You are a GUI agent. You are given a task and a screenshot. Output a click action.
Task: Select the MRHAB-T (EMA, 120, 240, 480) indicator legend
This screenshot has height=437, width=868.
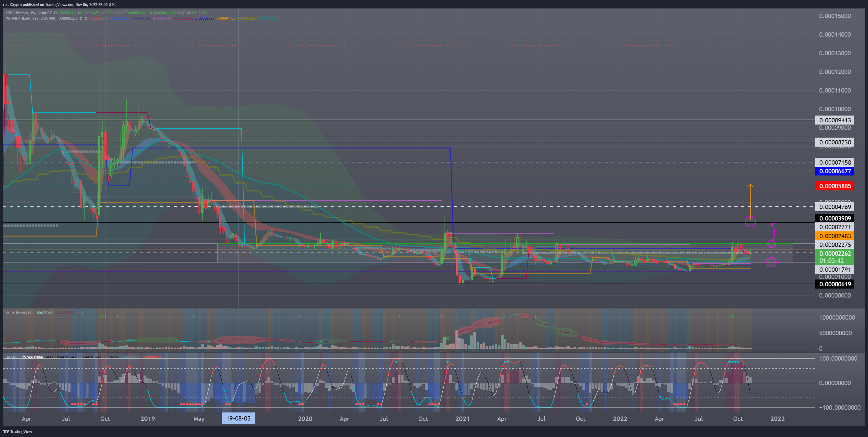click(x=31, y=18)
